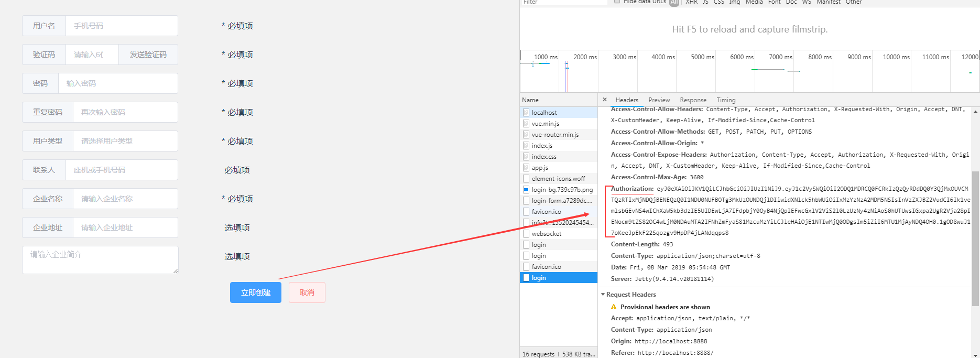Click the 密码 input field
The width and height of the screenshot is (980, 358).
[118, 83]
